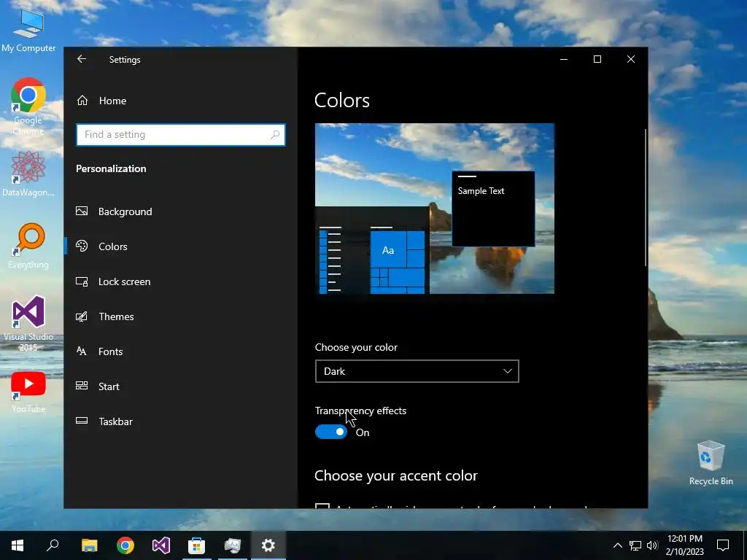Turn off the Transparency effects switch
This screenshot has width=747, height=560.
331,432
